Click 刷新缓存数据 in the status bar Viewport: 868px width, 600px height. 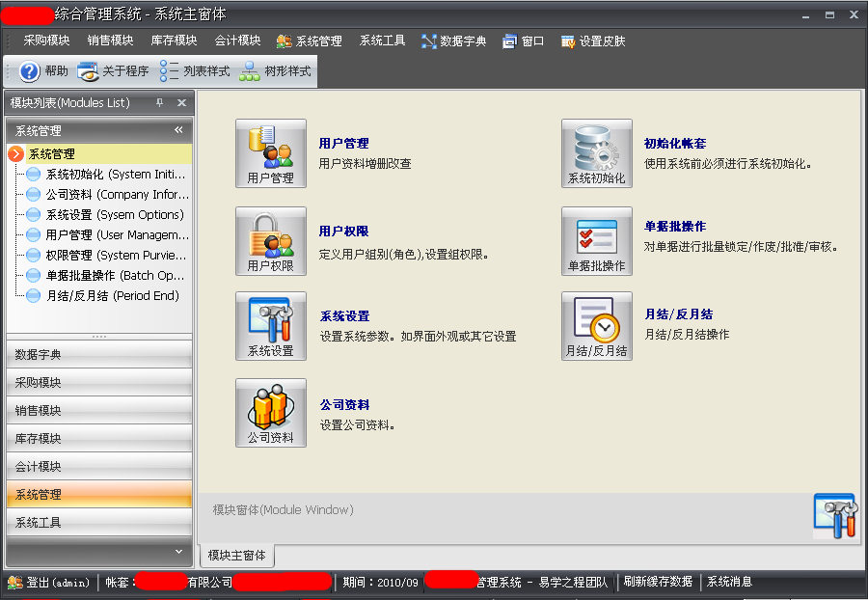coord(657,582)
